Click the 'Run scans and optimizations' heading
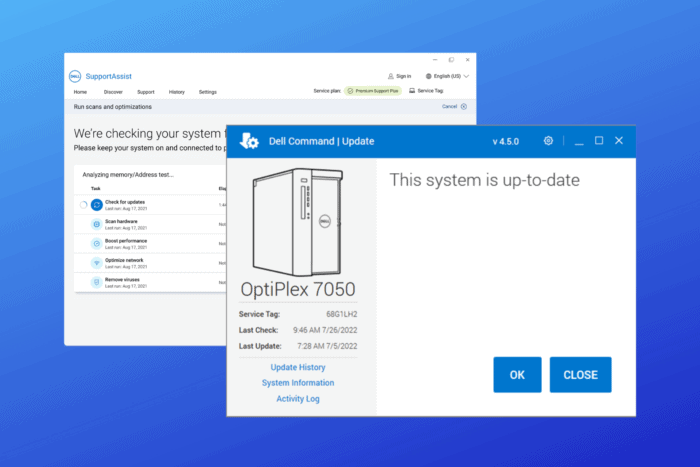The height and width of the screenshot is (467, 700). [x=112, y=107]
